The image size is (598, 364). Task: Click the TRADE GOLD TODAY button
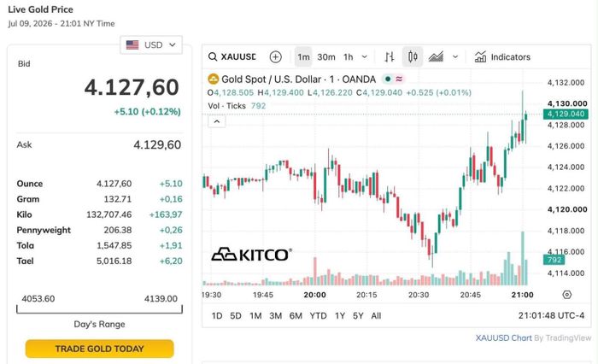tap(100, 349)
